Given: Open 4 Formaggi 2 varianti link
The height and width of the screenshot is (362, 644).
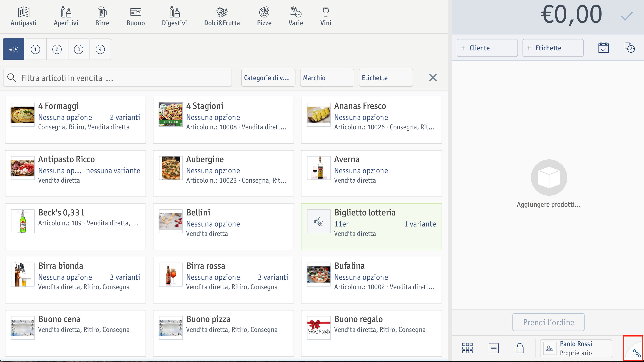Looking at the screenshot, I should pos(125,117).
